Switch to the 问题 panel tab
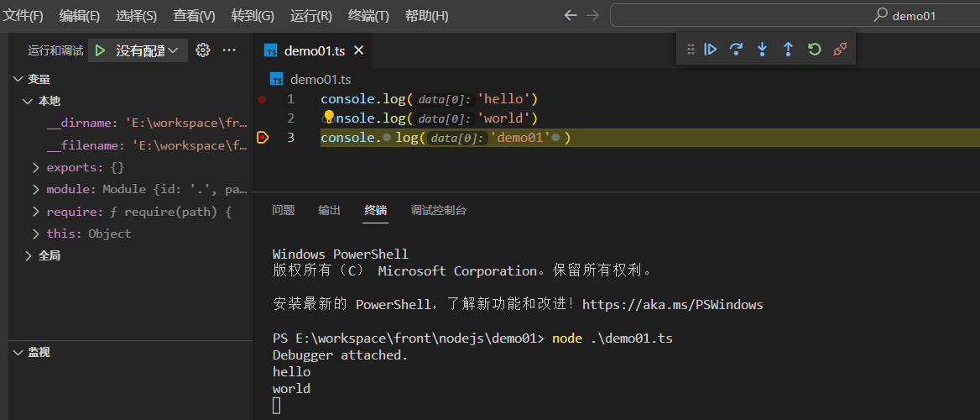 pyautogui.click(x=283, y=210)
